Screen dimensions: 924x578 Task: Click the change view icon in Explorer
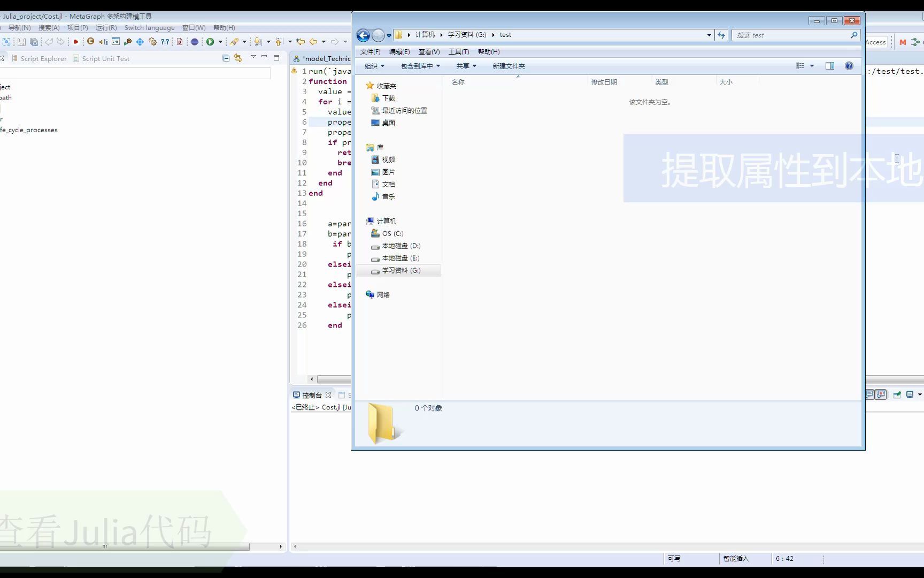pos(800,66)
